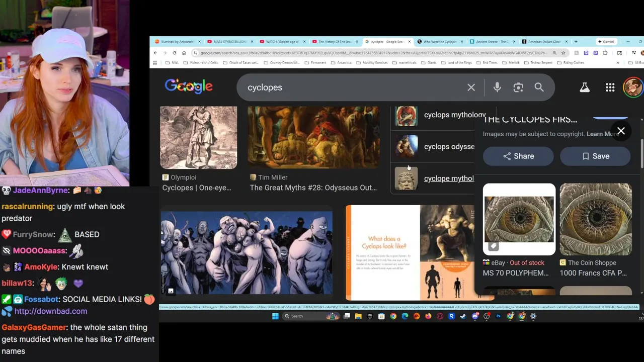
Task: Open Photoshop from the taskbar
Action: tap(499, 316)
